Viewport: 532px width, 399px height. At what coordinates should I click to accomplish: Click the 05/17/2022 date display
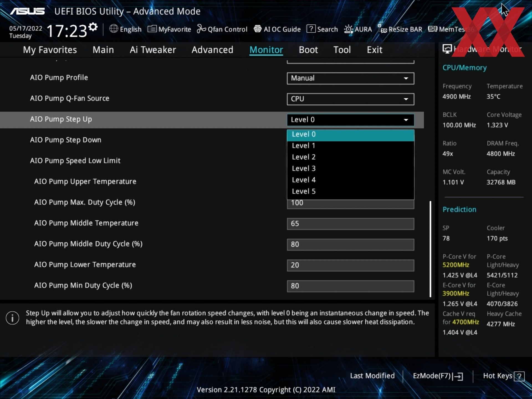pyautogui.click(x=25, y=29)
